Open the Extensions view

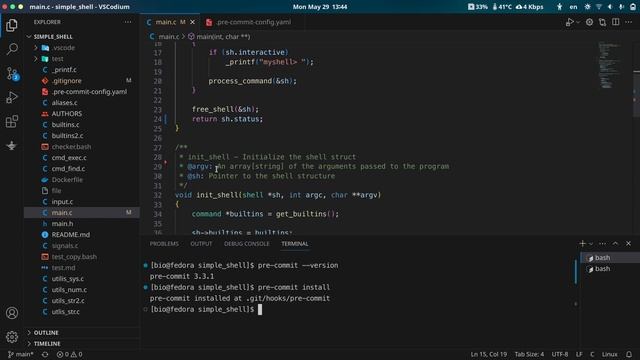[12, 122]
